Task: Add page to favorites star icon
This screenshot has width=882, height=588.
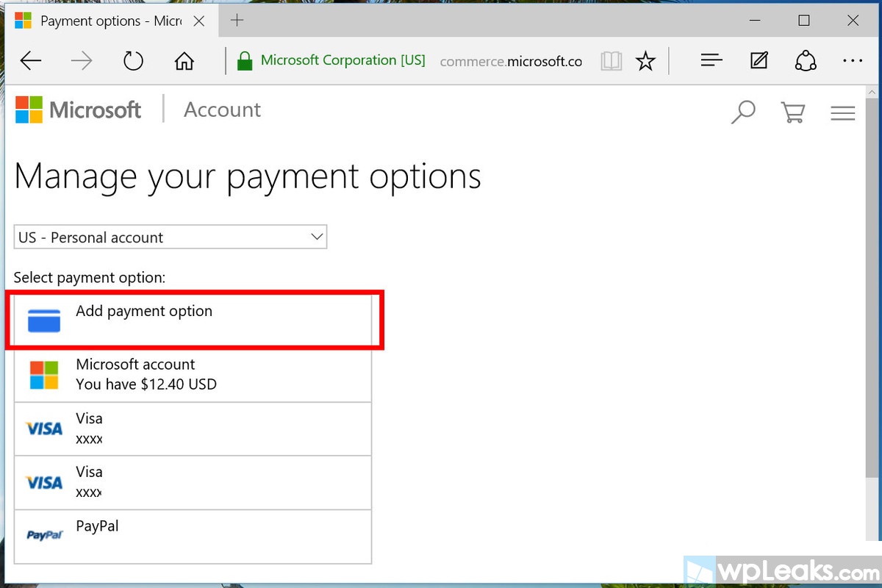Action: click(645, 61)
